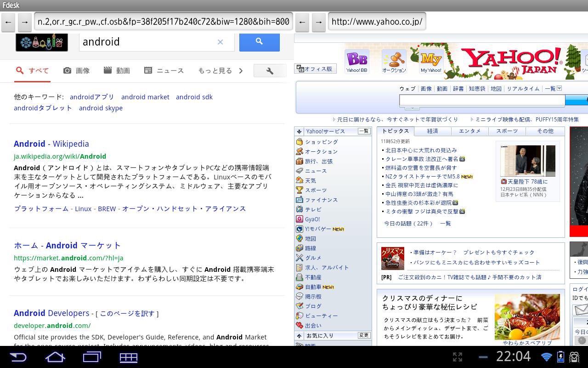Open the 天気 service icon
The image size is (588, 368).
(300, 180)
